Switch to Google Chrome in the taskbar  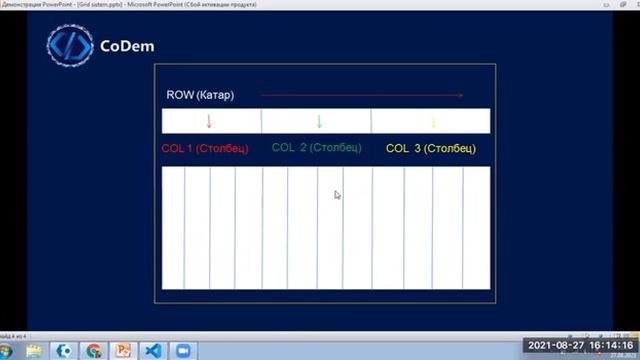click(x=93, y=351)
